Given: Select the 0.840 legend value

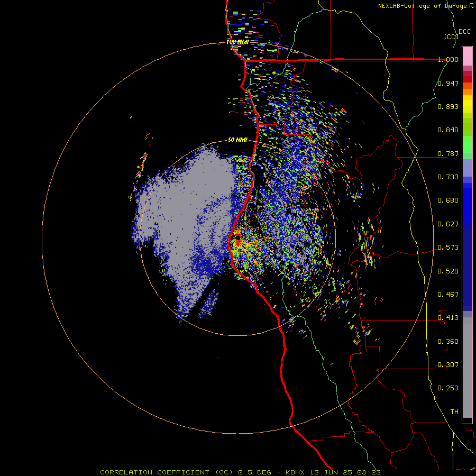Looking at the screenshot, I should coord(448,130).
